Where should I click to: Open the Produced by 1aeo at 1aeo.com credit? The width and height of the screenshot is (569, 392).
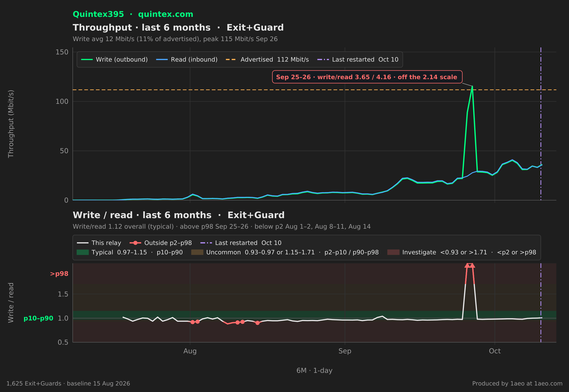pyautogui.click(x=517, y=384)
